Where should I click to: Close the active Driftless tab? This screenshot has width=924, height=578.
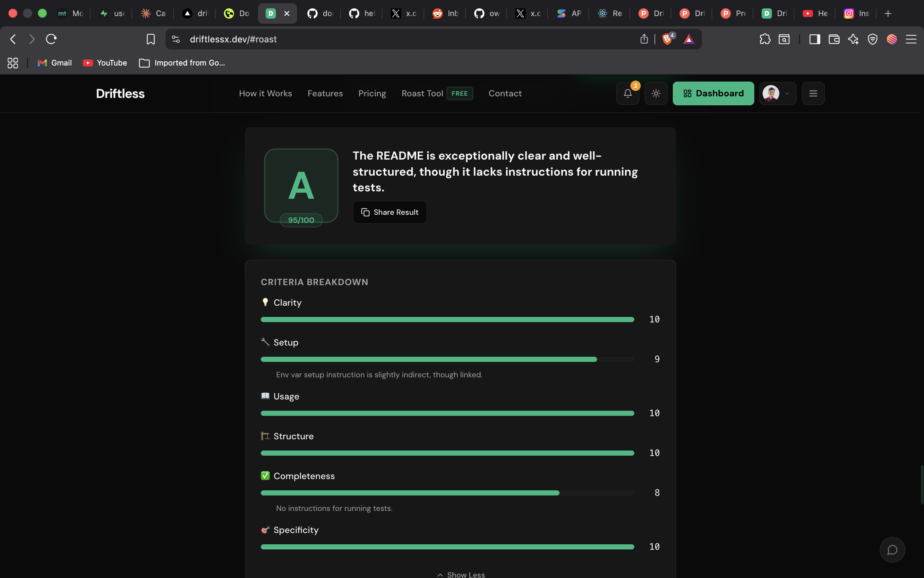(287, 13)
